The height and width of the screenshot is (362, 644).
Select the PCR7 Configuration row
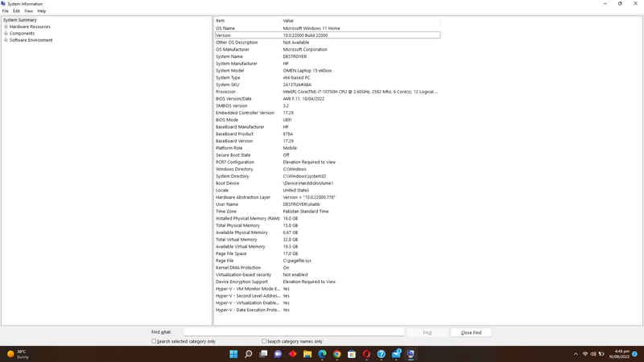pos(328,162)
